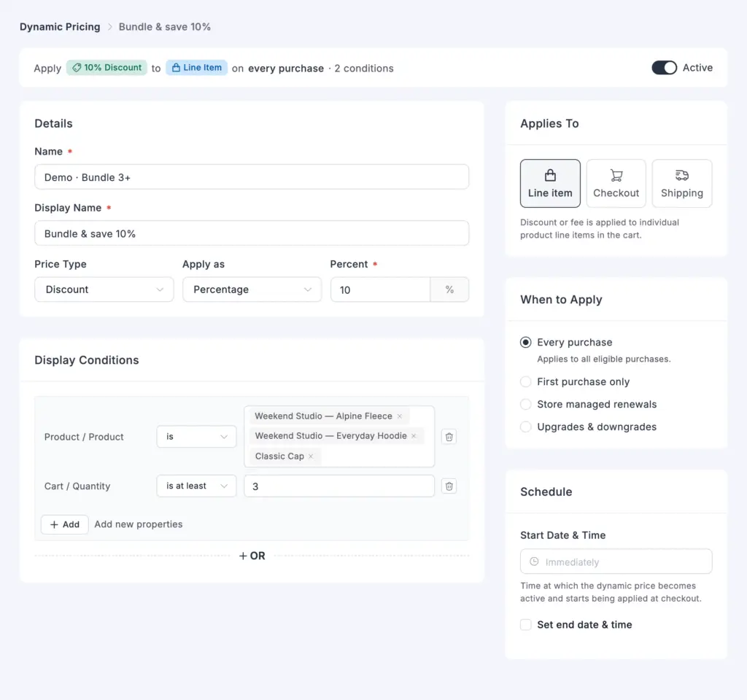Choose Upgrades & downgrades option
The width and height of the screenshot is (747, 700).
tap(525, 427)
